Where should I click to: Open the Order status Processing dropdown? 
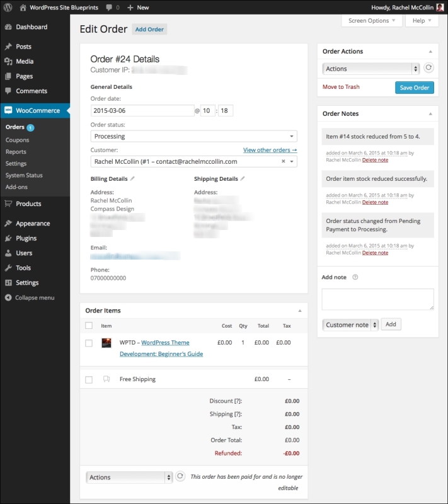click(x=194, y=136)
